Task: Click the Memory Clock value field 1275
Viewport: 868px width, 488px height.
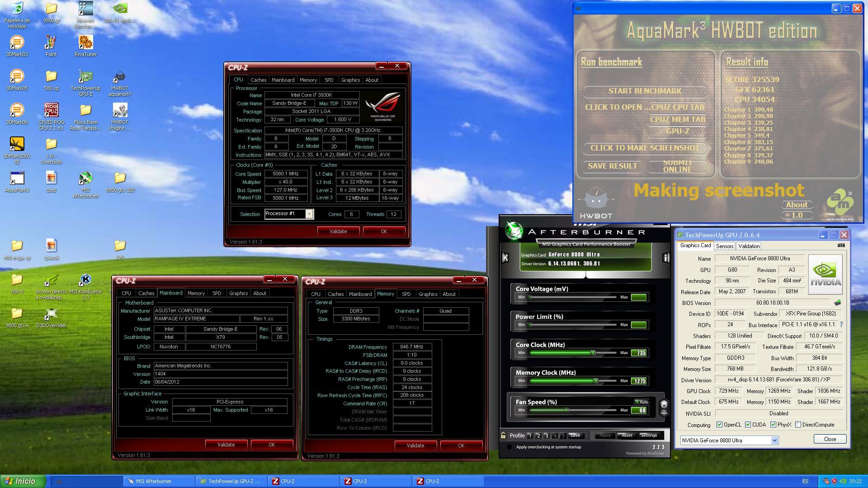Action: click(x=639, y=381)
